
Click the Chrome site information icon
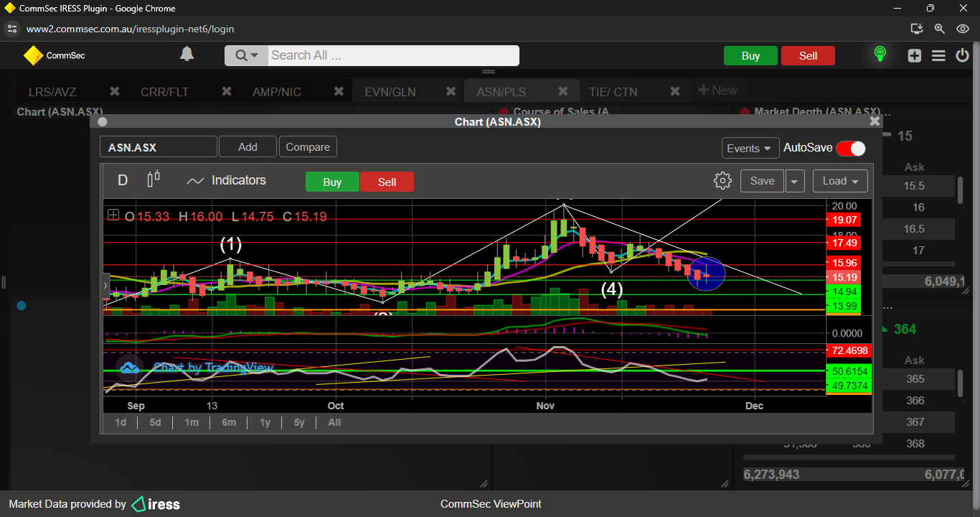pyautogui.click(x=11, y=29)
